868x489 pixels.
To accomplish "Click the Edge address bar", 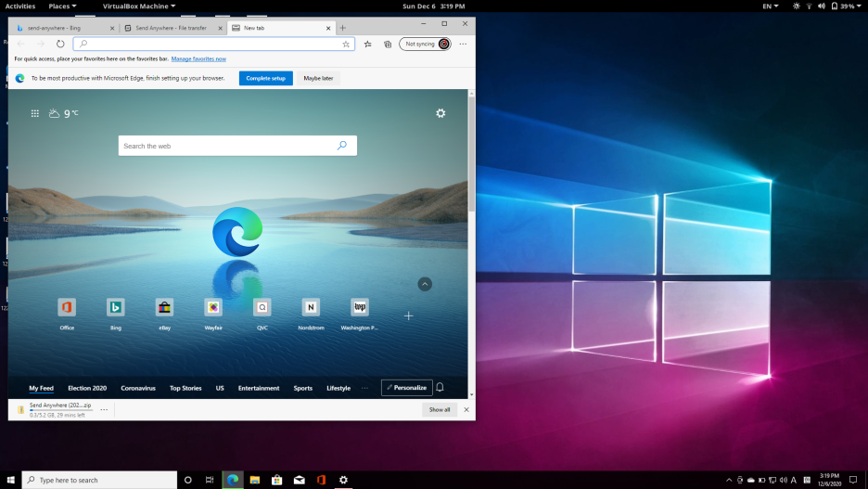I will coord(213,44).
